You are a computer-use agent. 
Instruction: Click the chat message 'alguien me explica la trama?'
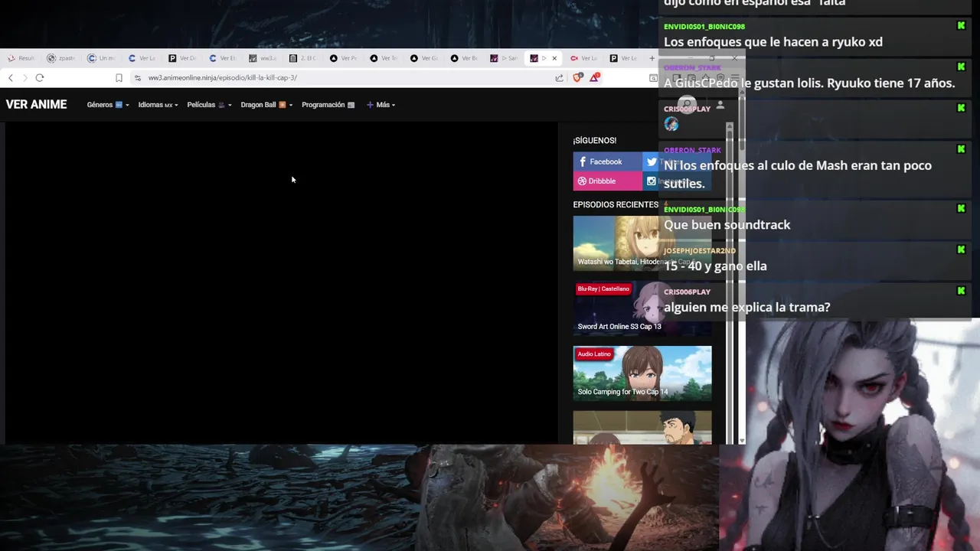point(747,308)
